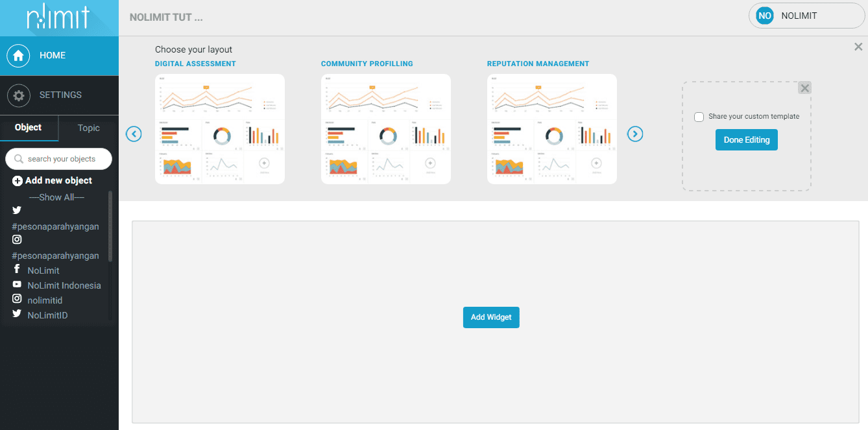This screenshot has width=868, height=430.
Task: Click the Done Editing button
Action: 747,140
